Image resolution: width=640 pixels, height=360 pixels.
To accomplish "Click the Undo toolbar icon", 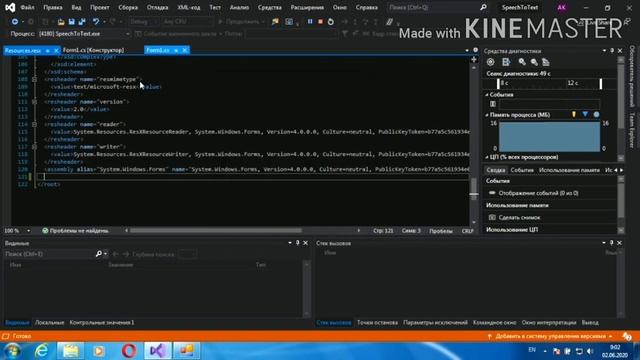I will tap(96, 22).
